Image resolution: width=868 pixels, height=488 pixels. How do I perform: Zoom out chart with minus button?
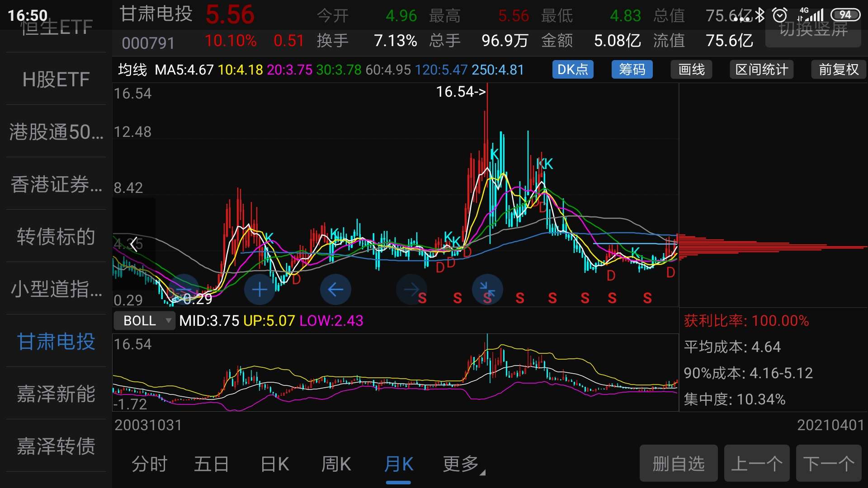tap(184, 290)
